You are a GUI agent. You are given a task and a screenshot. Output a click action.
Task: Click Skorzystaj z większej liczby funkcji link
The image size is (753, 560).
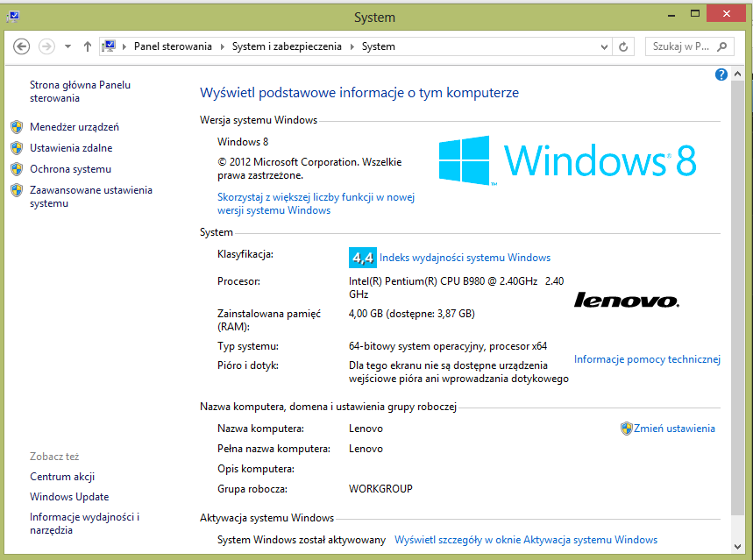click(x=316, y=203)
